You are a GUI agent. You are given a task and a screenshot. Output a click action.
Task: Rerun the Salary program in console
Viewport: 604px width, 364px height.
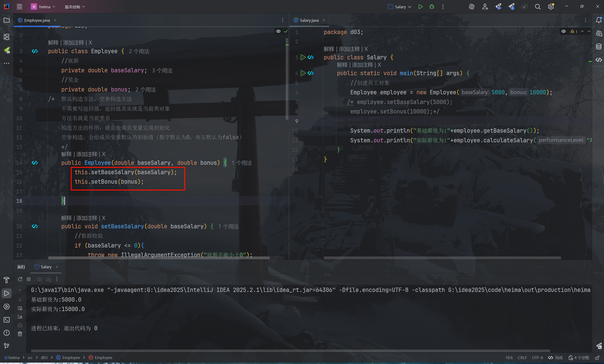pyautogui.click(x=20, y=279)
